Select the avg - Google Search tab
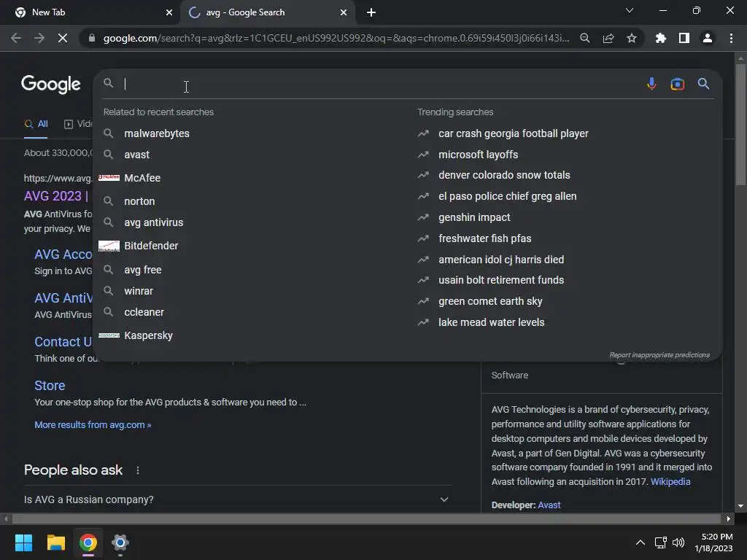Screen dimensions: 747x560 268,12
